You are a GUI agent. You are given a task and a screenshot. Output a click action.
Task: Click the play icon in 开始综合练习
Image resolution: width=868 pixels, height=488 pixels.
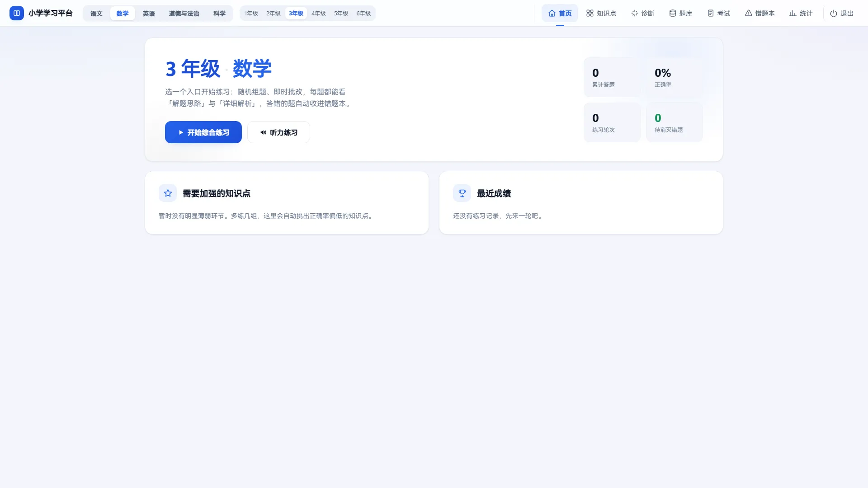[181, 132]
